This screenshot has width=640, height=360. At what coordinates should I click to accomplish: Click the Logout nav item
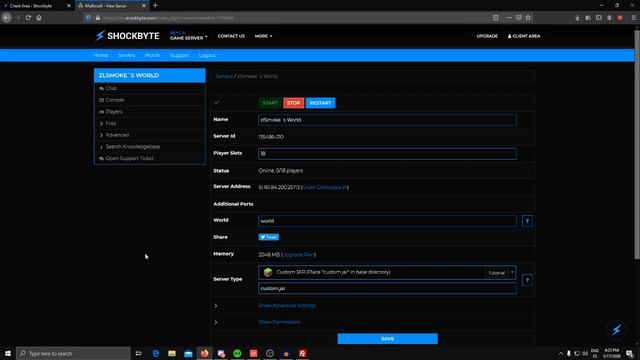coord(207,55)
